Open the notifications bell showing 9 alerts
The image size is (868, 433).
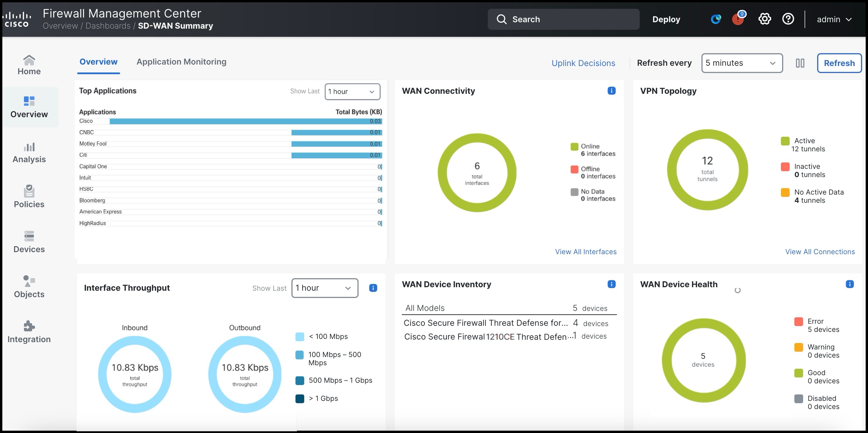739,19
